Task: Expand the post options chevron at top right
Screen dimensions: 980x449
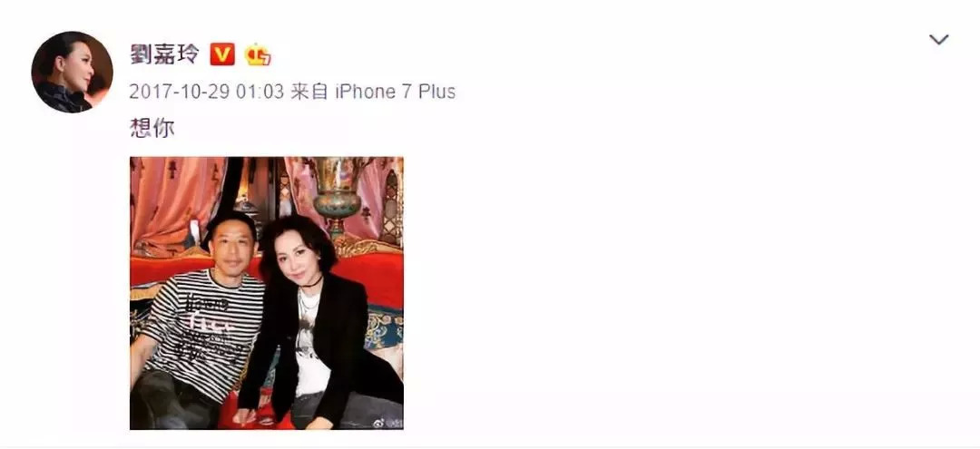Action: (x=939, y=40)
